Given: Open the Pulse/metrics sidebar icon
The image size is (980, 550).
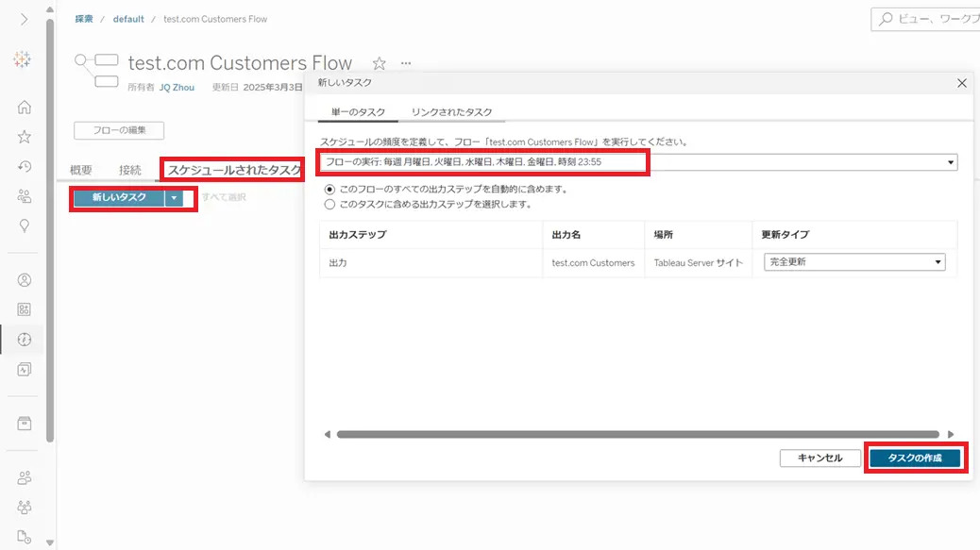Looking at the screenshot, I should pyautogui.click(x=25, y=370).
